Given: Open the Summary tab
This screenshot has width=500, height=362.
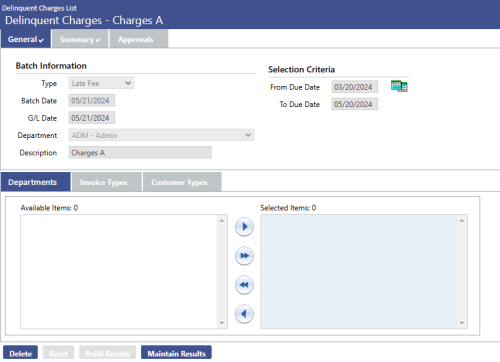Looking at the screenshot, I should 80,39.
